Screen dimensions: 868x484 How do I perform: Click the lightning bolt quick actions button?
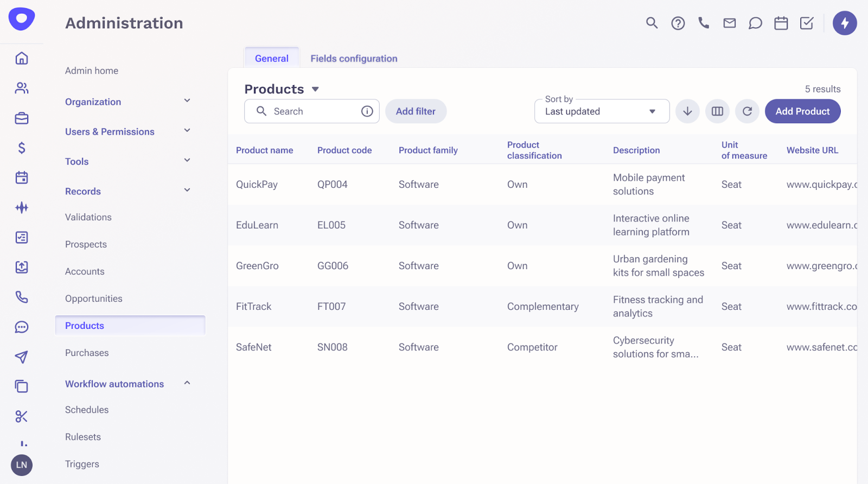click(x=845, y=23)
